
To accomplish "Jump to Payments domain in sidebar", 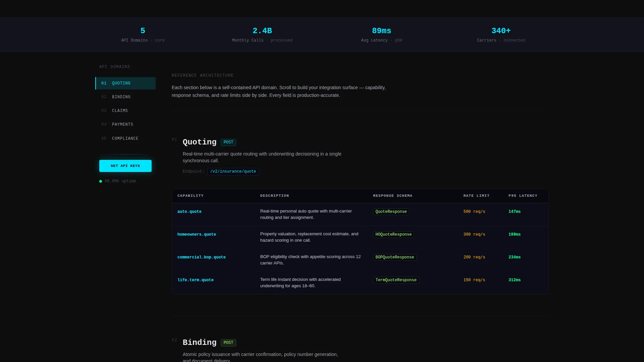I will (x=125, y=124).
